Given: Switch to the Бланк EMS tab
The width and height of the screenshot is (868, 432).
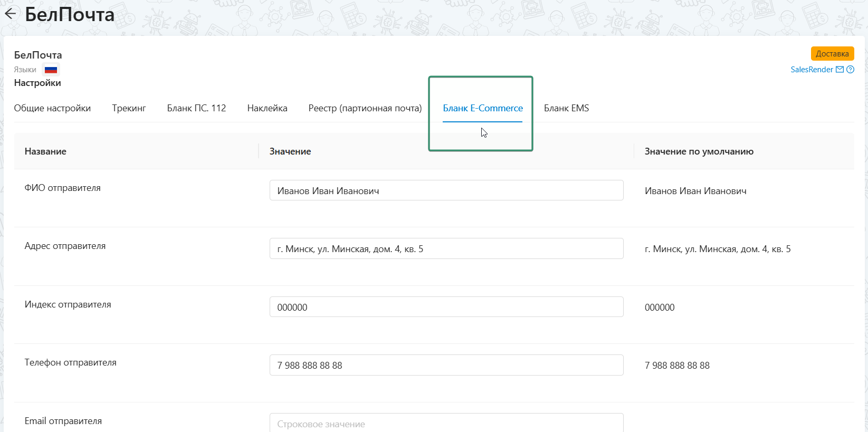Looking at the screenshot, I should coord(566,108).
